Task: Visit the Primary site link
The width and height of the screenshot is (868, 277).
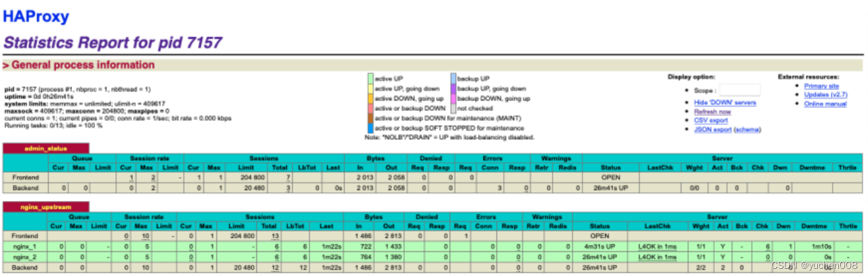Action: coord(821,86)
